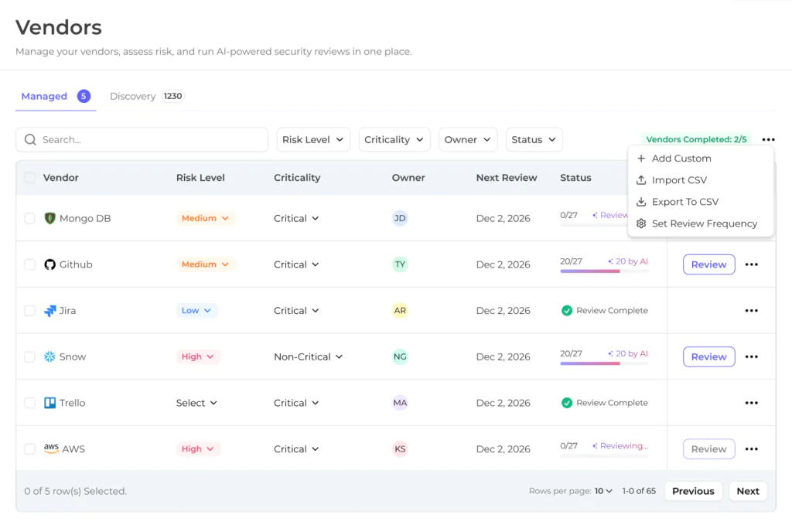Click the Jira vendor logo icon

coord(49,311)
